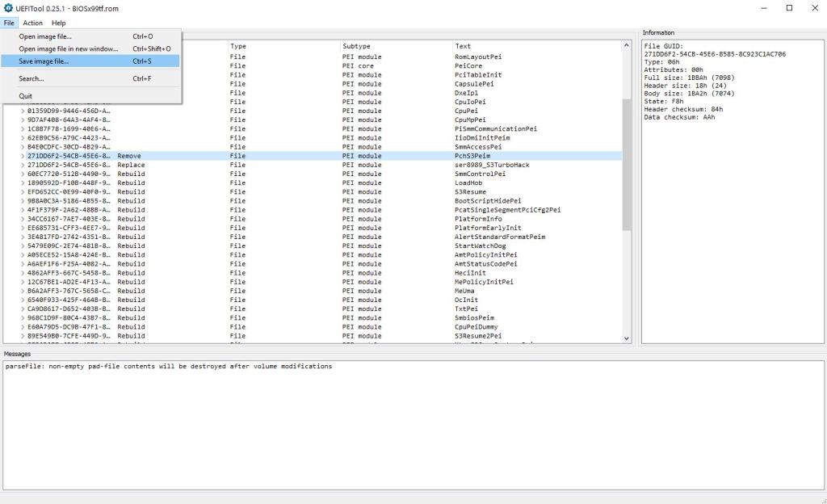Click the UEFITool application icon in title bar

click(8, 8)
